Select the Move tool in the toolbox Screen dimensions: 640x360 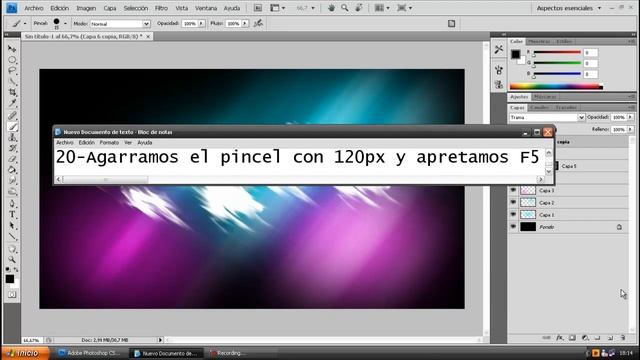(x=12, y=49)
